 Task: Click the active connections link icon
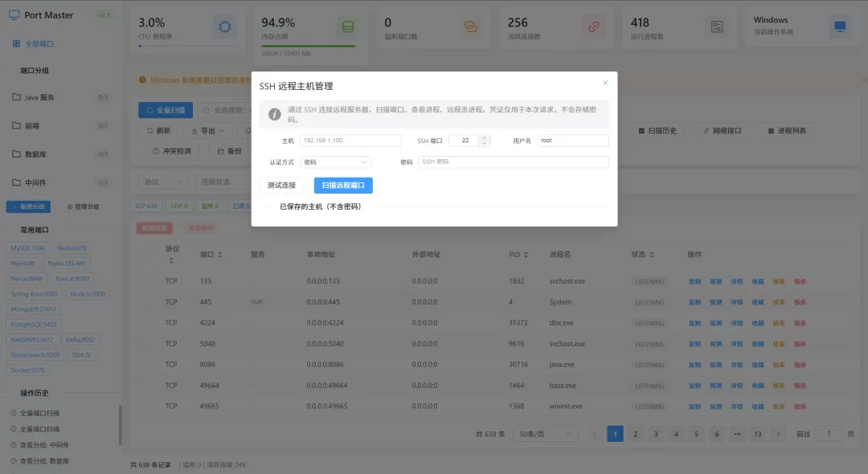click(x=593, y=27)
